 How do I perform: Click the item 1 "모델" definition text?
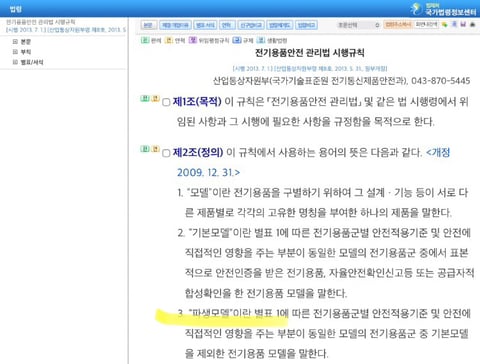(x=323, y=202)
